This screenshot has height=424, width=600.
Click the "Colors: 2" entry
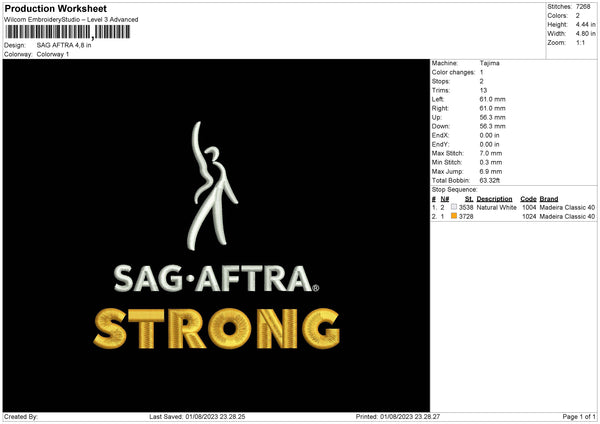(563, 16)
